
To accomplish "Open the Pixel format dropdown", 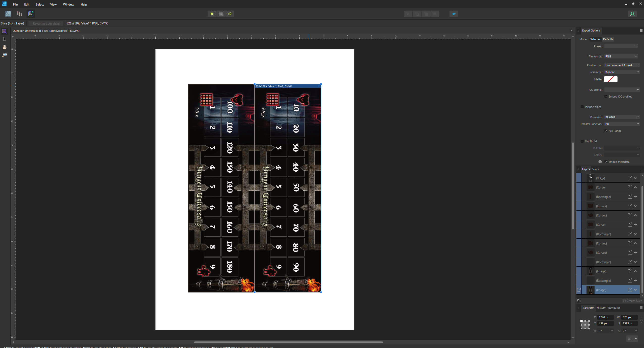I will point(622,65).
